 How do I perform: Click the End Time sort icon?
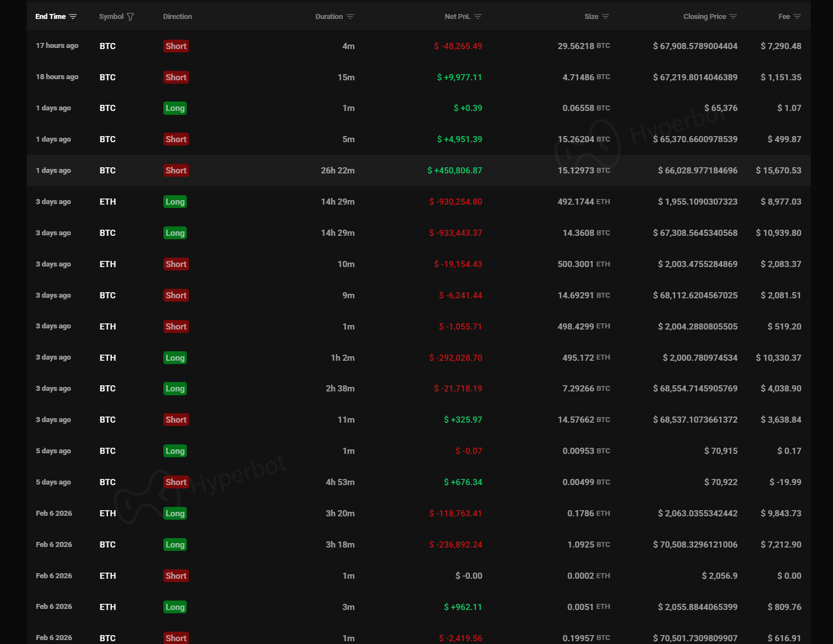click(73, 17)
